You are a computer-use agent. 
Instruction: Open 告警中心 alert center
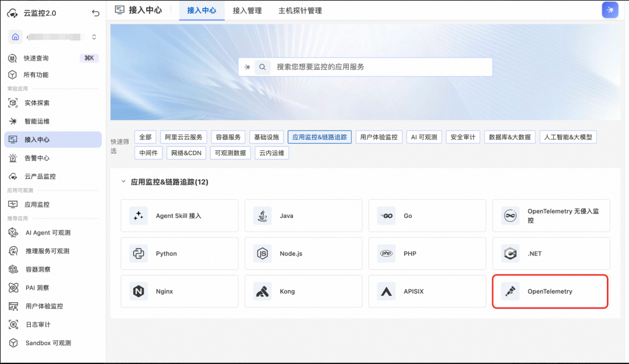click(x=53, y=158)
